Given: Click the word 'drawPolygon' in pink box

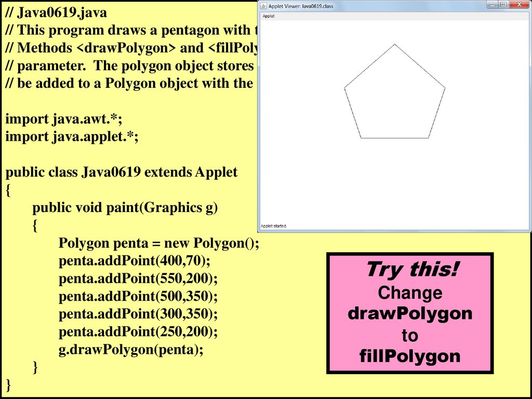Looking at the screenshot, I should pyautogui.click(x=410, y=313).
